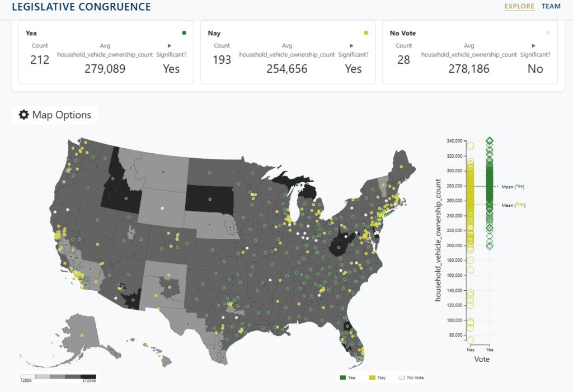Click the grayscale map color scale bar
The image size is (573, 392).
58,376
